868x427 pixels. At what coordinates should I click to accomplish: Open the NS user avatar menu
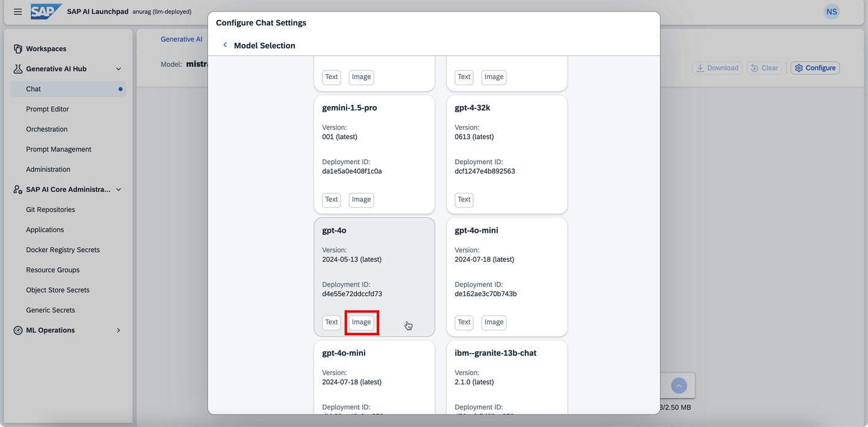[832, 11]
